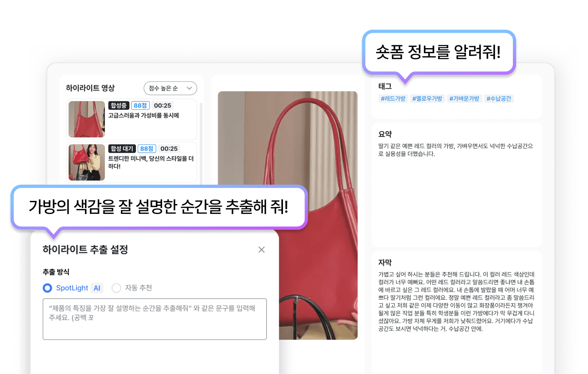Click the #레드가방 tag
Viewport: 588px width, 374px height.
coord(393,98)
